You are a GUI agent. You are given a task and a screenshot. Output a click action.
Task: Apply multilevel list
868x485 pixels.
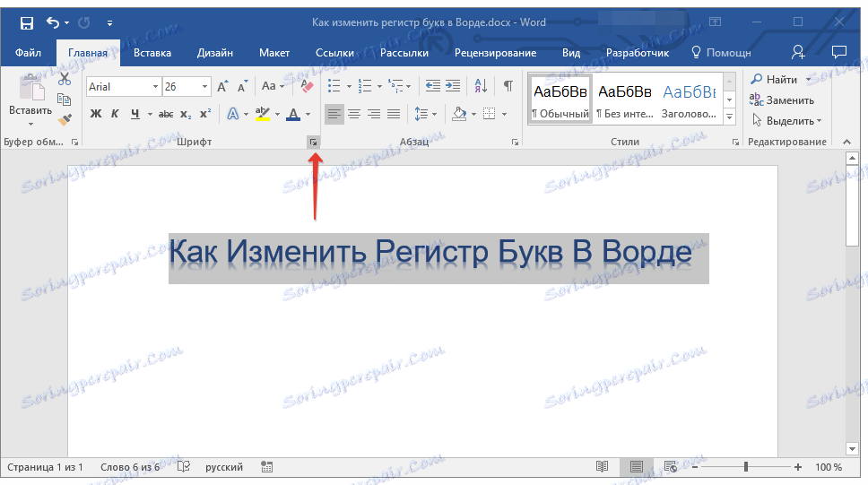395,86
